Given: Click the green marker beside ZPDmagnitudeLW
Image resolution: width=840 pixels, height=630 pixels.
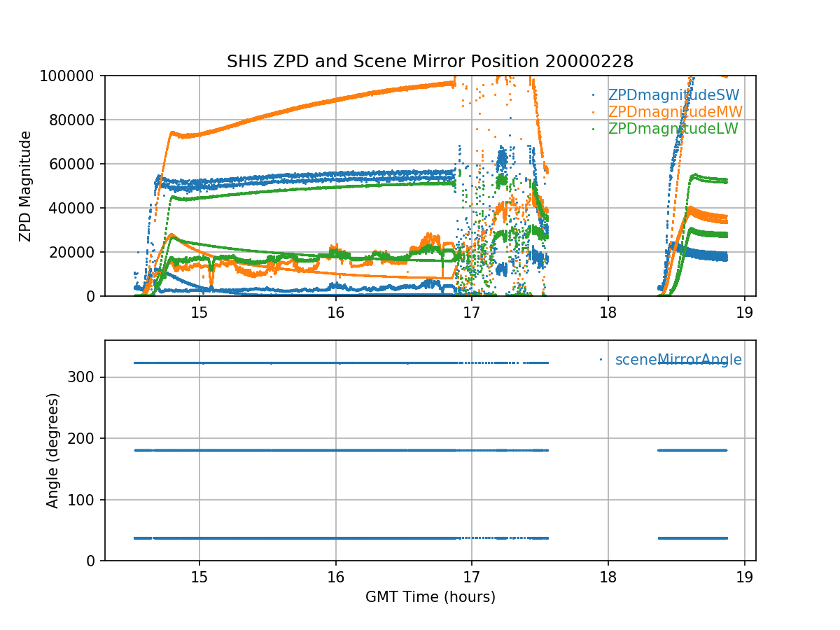Looking at the screenshot, I should (594, 129).
